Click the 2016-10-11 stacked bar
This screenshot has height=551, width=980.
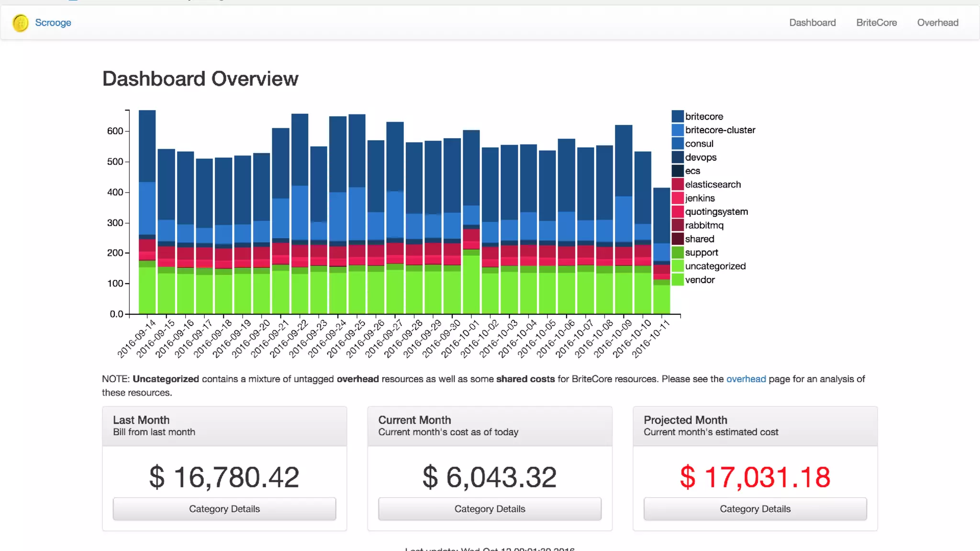pos(661,249)
